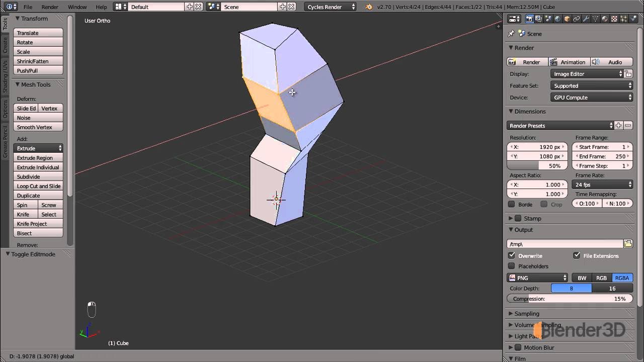Click the folder icon next to Image Editor display
This screenshot has width=644, height=362.
[628, 74]
